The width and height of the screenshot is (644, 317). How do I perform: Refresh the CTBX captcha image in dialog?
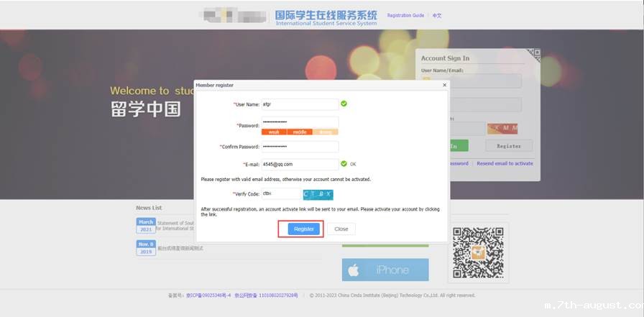pos(318,194)
